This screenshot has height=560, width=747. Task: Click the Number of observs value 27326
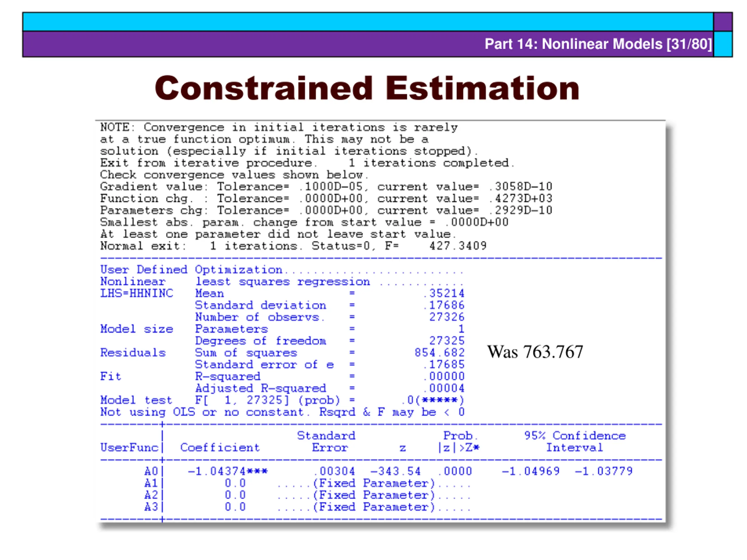(x=446, y=317)
